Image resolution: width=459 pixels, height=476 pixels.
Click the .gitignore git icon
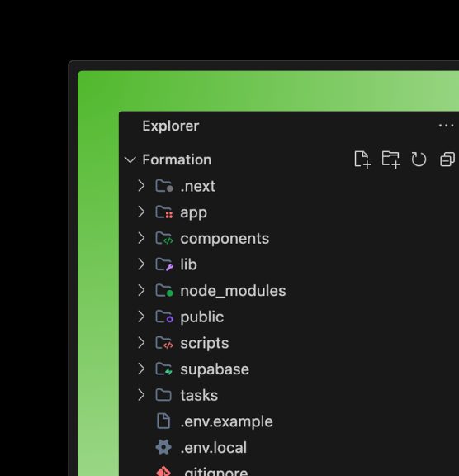coord(163,471)
